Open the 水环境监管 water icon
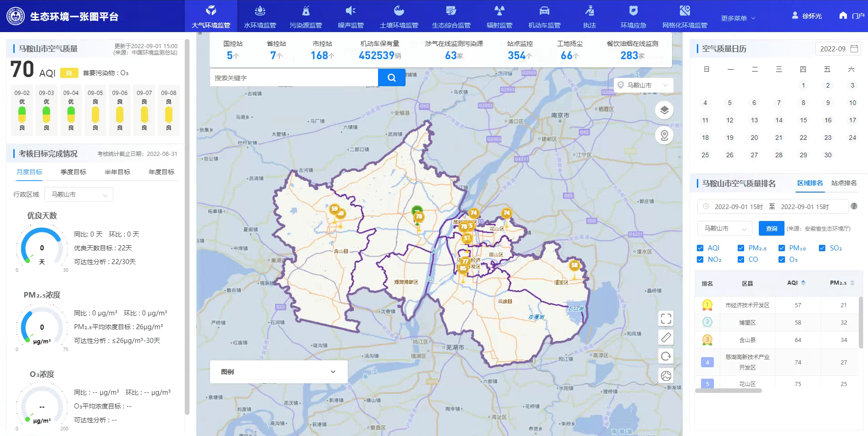Image resolution: width=868 pixels, height=436 pixels. 260,11
